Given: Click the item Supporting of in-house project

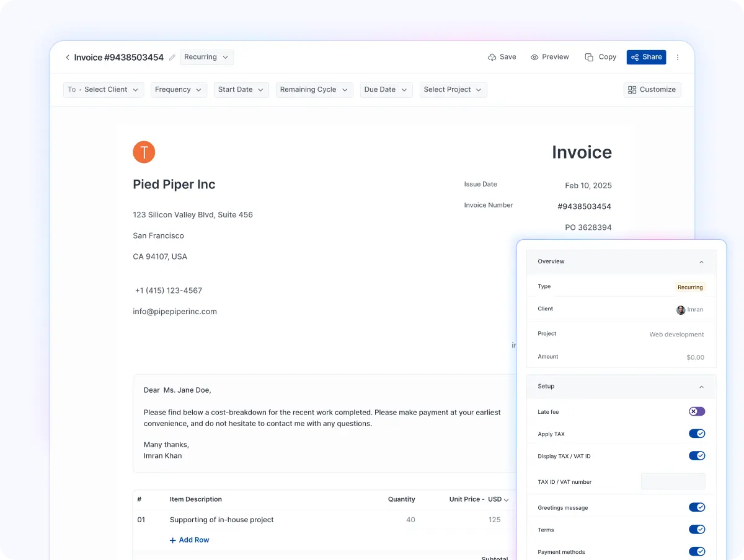Looking at the screenshot, I should pos(222,520).
